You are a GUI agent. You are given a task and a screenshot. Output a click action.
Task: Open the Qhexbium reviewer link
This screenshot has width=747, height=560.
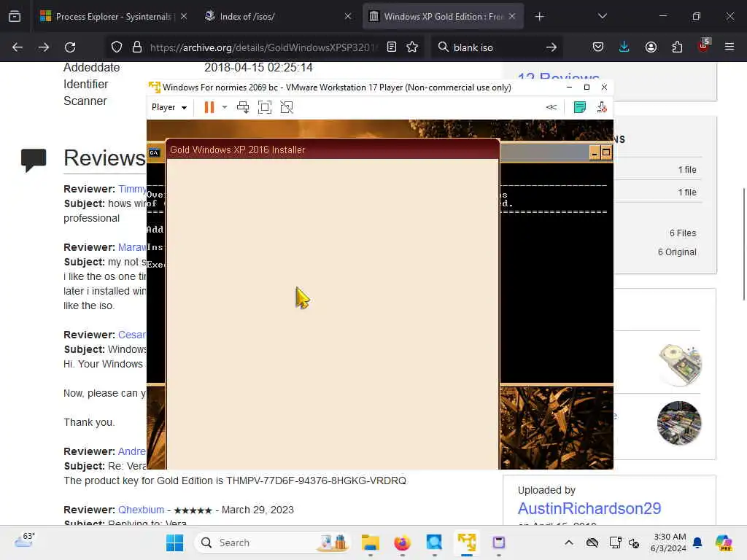[141, 510]
